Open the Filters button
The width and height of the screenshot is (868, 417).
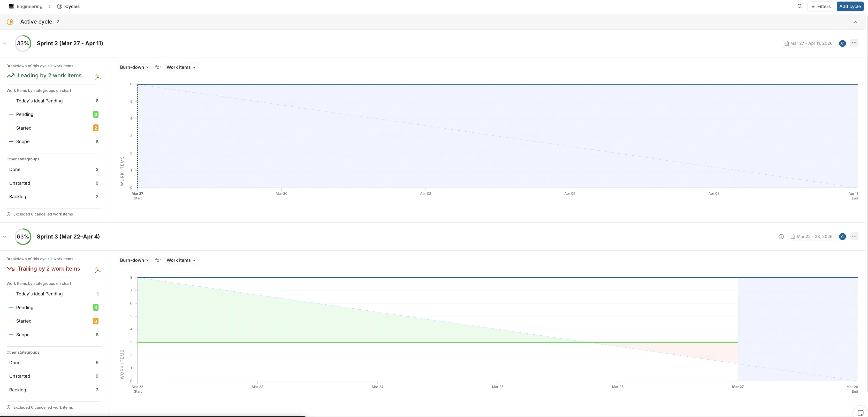[820, 6]
